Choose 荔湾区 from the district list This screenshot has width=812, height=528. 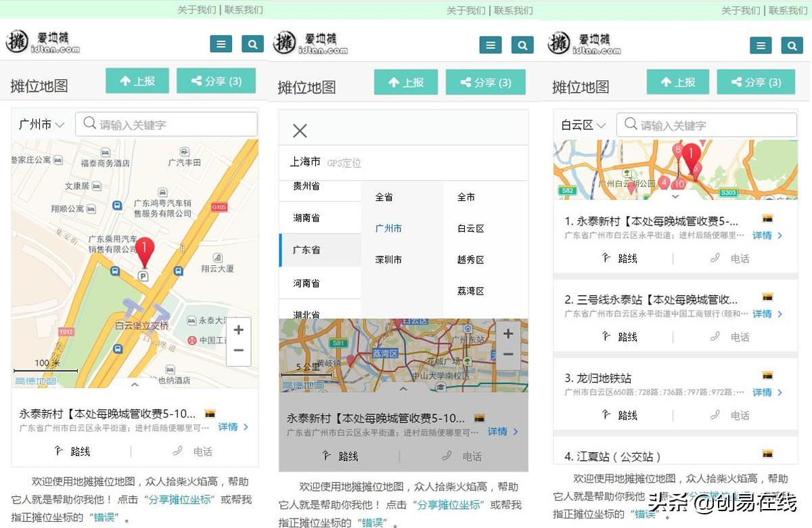point(471,291)
